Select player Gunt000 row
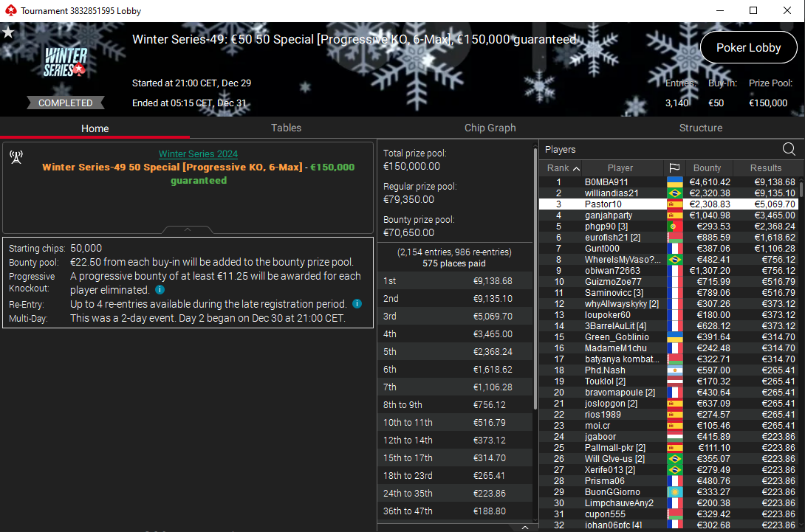 pyautogui.click(x=668, y=249)
